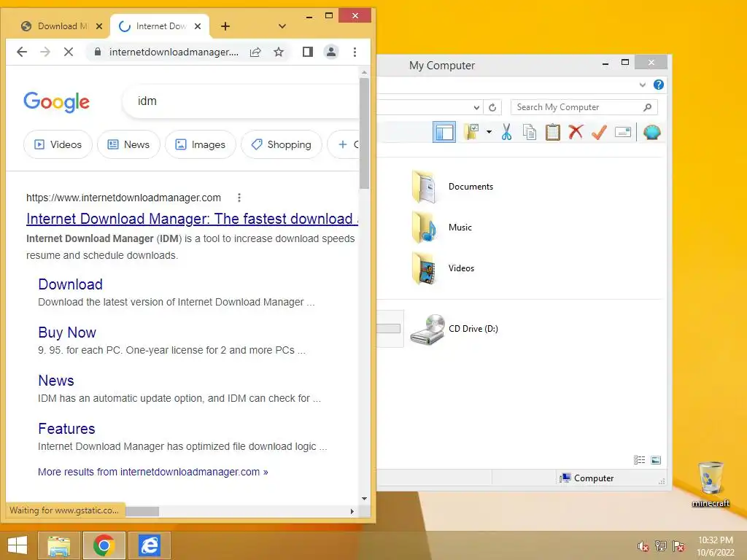This screenshot has height=560, width=747.
Task: Open the minecraft recycle bin desktop icon
Action: point(711,484)
